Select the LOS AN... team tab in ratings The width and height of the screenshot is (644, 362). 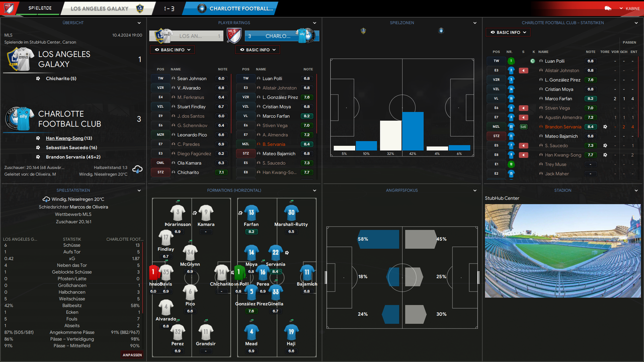(186, 36)
